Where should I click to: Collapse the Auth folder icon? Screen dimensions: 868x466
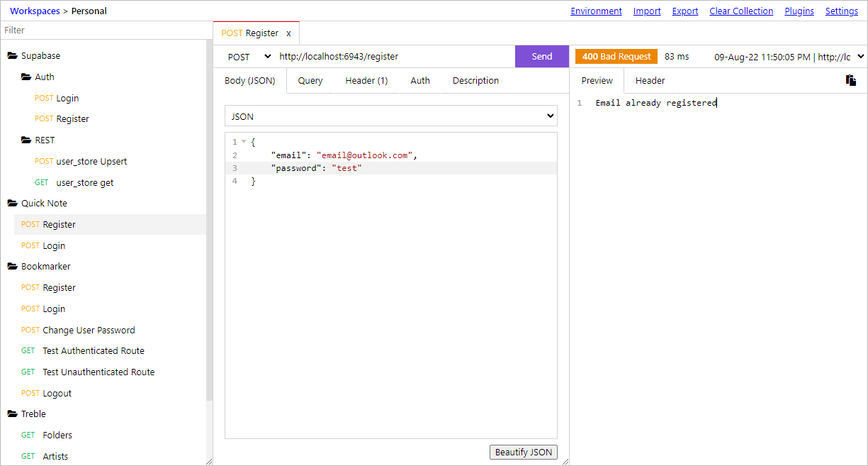[x=26, y=77]
